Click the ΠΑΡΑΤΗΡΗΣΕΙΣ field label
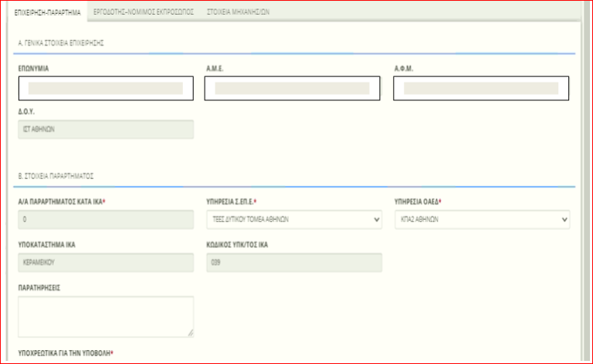The width and height of the screenshot is (593, 364). (x=39, y=287)
